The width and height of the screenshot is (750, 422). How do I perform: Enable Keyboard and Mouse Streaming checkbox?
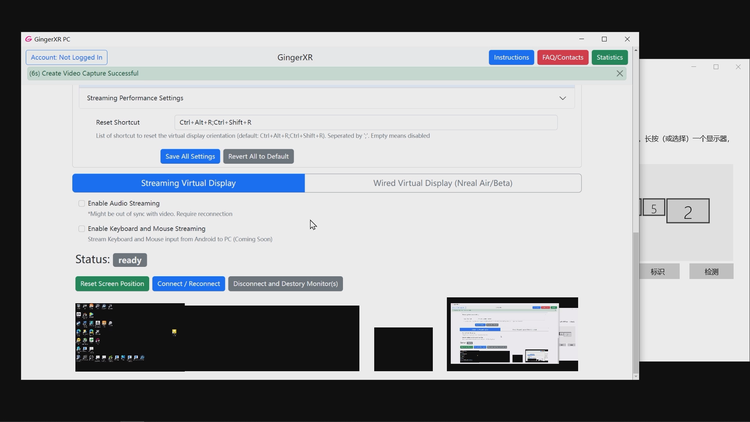click(81, 229)
